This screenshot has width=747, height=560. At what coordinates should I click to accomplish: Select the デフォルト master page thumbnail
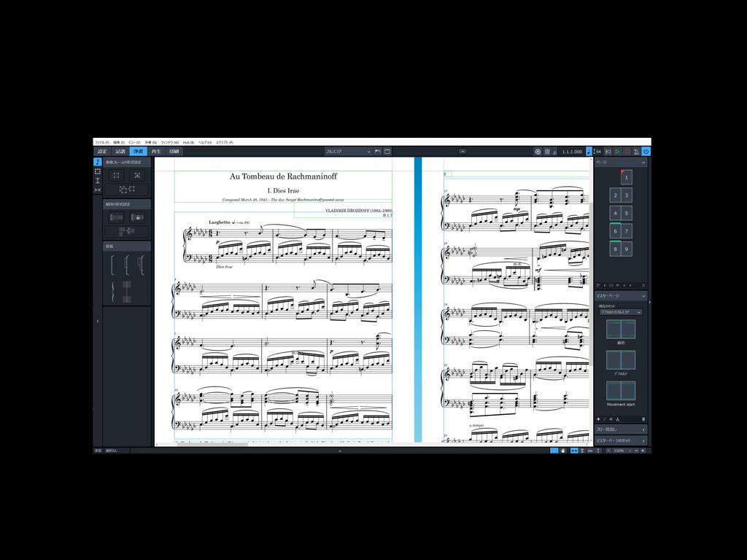coord(621,360)
